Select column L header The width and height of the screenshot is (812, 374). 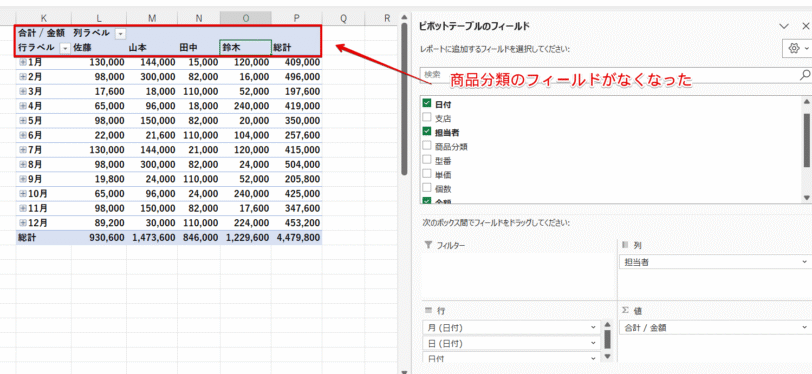(99, 18)
